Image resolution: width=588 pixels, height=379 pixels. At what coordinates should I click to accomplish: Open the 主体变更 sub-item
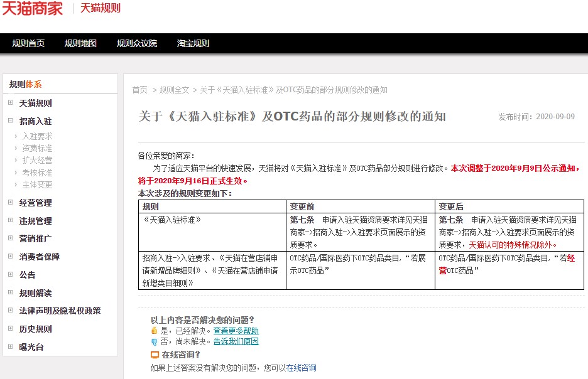pyautogui.click(x=37, y=184)
